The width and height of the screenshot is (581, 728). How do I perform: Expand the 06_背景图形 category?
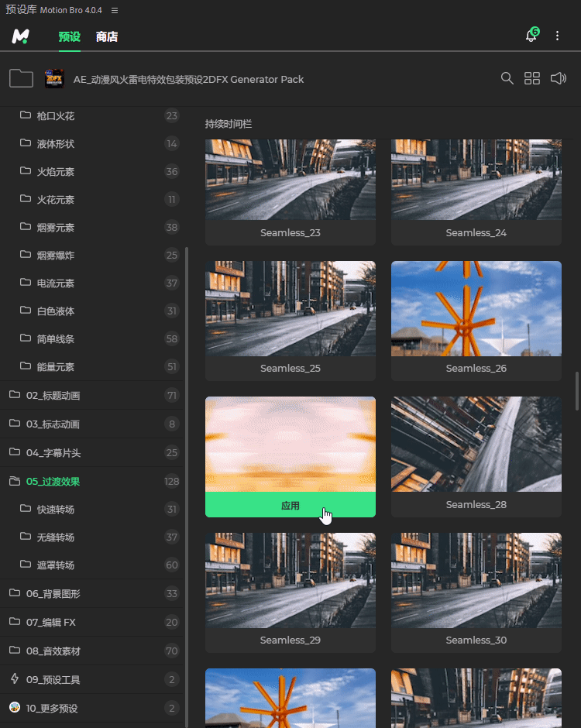92,593
